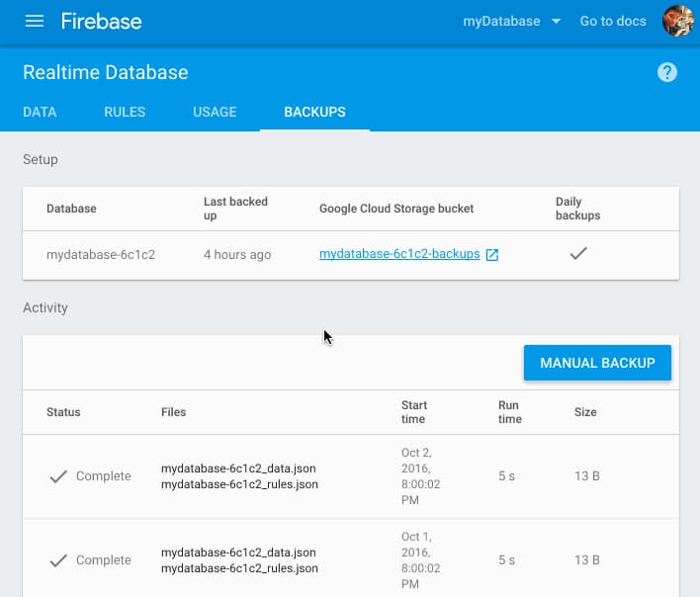Switch to the USAGE tab

(215, 112)
